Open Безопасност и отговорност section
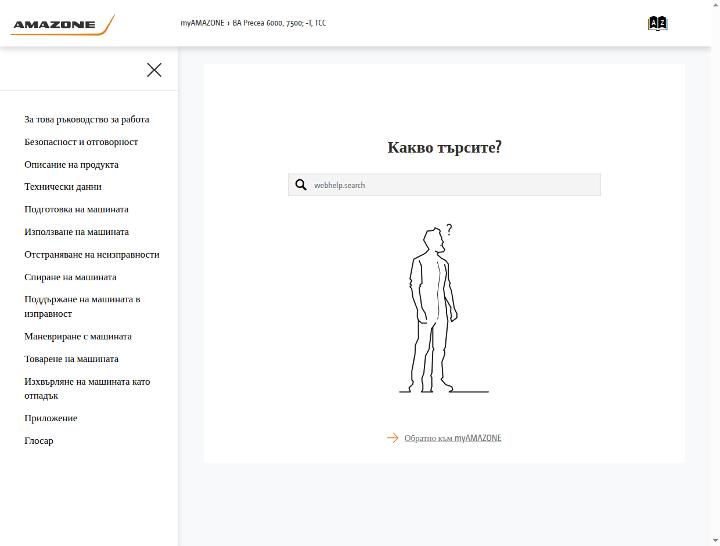Image resolution: width=720 pixels, height=546 pixels. pos(81,142)
